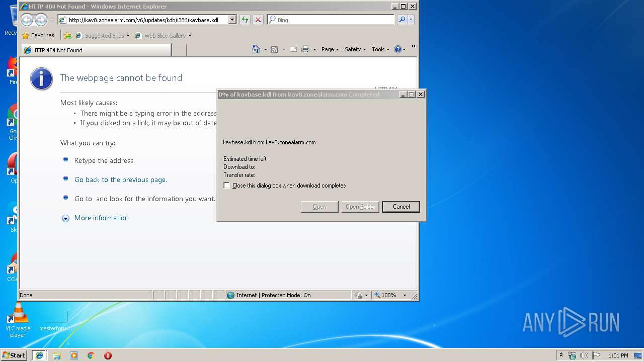Refresh the page with the green arrows icon
This screenshot has height=362, width=644.
tap(245, 20)
